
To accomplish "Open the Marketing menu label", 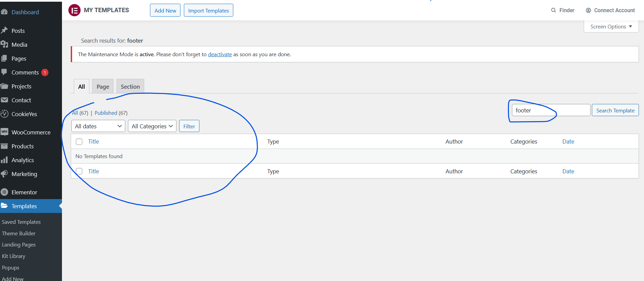I will [x=24, y=174].
